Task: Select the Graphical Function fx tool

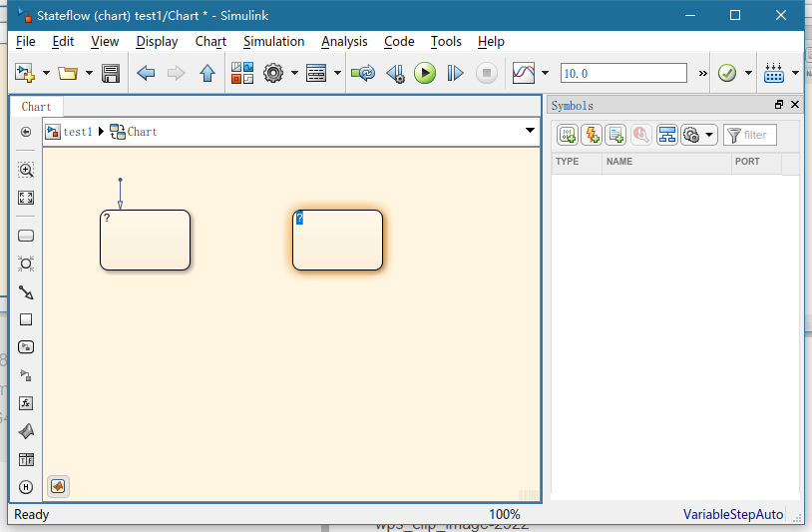Action: [26, 403]
